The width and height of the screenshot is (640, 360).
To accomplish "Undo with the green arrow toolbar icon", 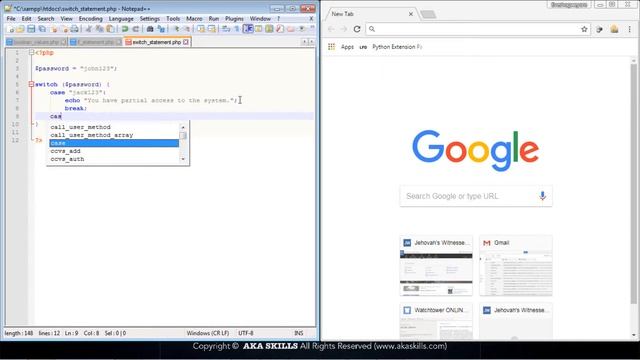I will (124, 29).
